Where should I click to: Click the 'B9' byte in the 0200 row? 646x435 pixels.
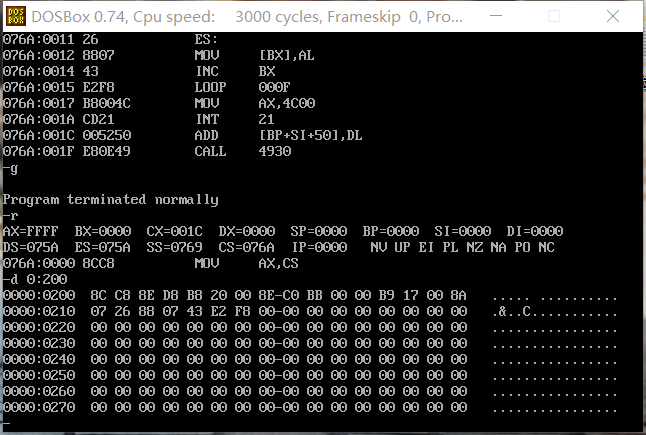coord(387,295)
